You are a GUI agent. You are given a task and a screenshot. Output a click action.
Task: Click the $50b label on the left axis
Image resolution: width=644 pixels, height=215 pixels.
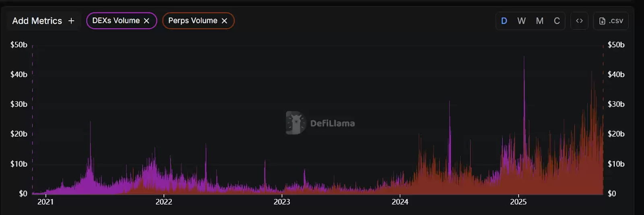tap(19, 45)
